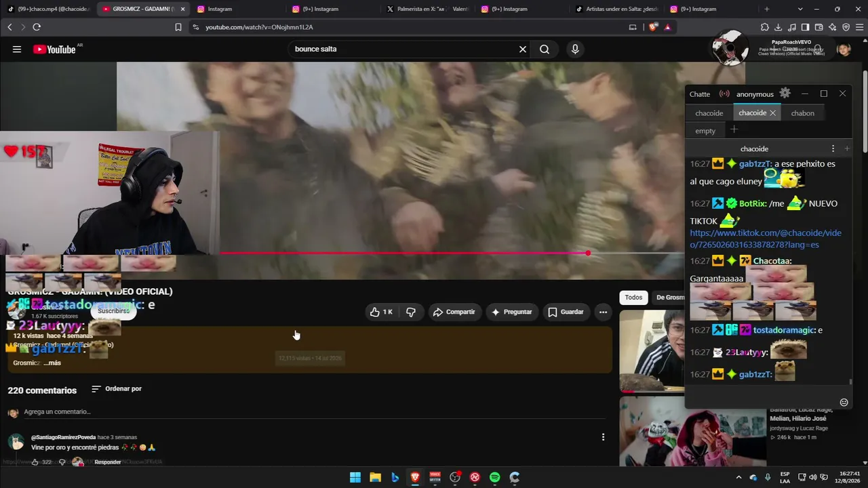Screen dimensions: 868x488
Task: Open the browser extensions puzzle icon
Action: [x=764, y=27]
